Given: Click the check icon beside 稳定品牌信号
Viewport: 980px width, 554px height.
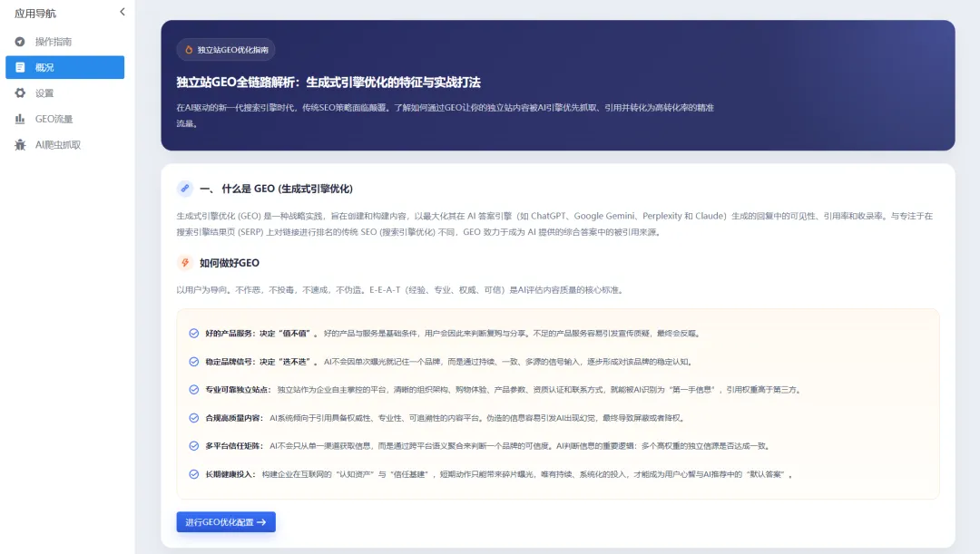Looking at the screenshot, I should [194, 362].
